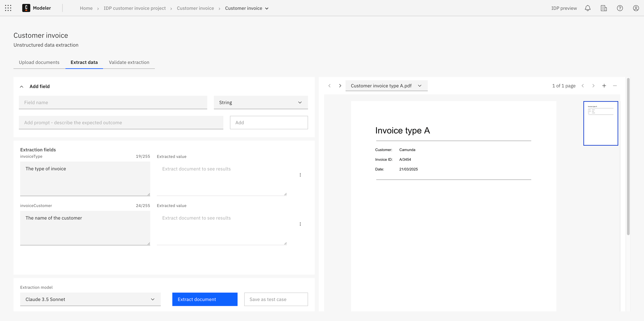This screenshot has height=321, width=644.
Task: Go to next document with right arrow
Action: click(340, 86)
